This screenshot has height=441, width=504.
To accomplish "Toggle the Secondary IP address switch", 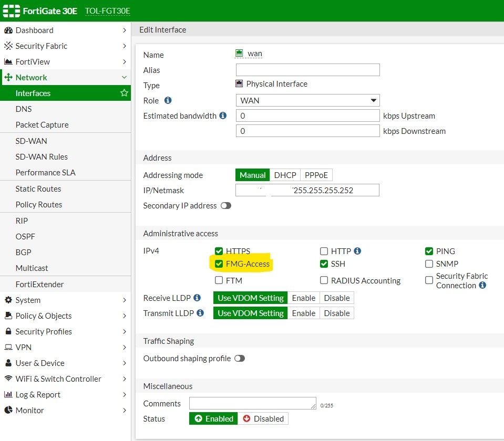I will 226,206.
